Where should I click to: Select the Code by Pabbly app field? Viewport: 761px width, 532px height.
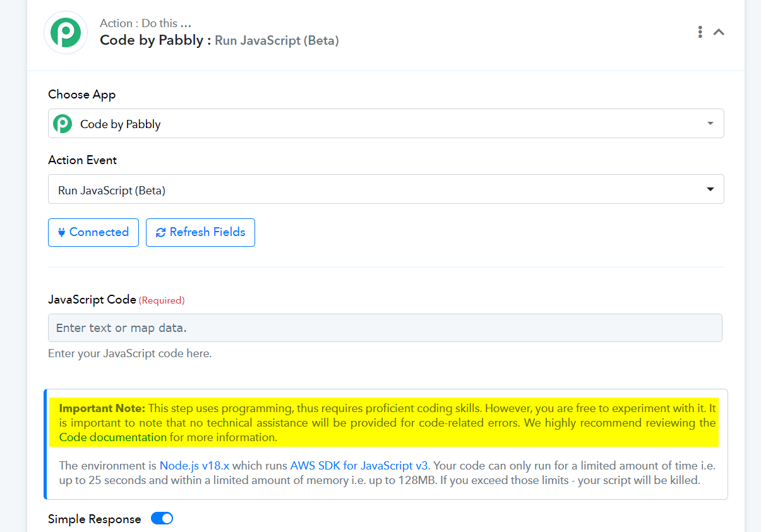click(386, 124)
